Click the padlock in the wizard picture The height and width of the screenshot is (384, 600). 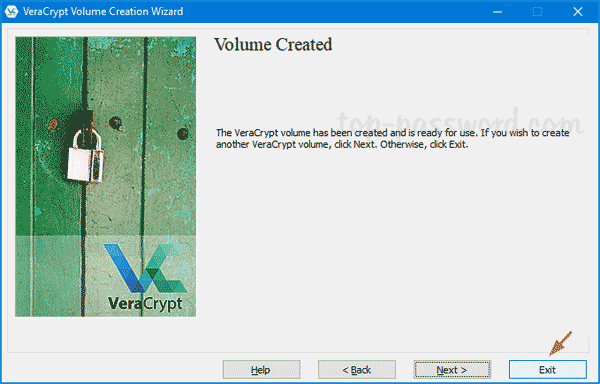click(x=86, y=155)
